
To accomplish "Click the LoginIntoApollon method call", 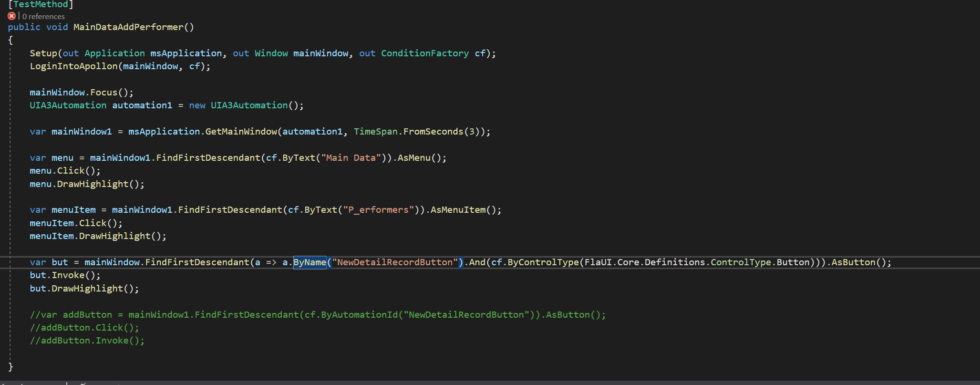I will pos(73,66).
